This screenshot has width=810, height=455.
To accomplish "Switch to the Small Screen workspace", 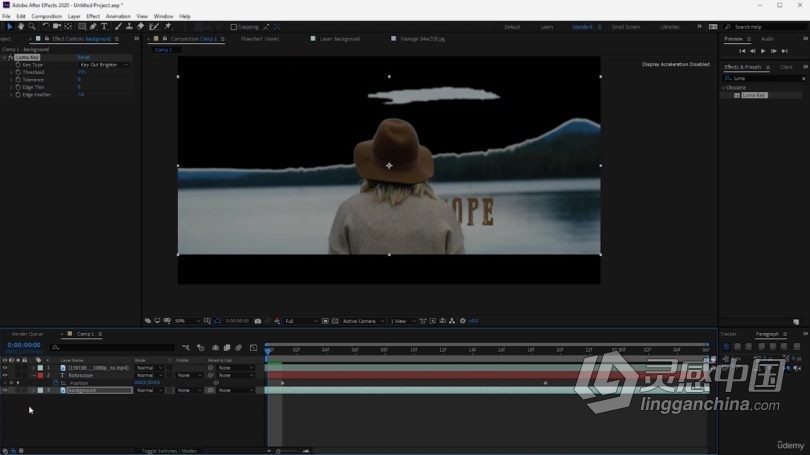I will [x=626, y=27].
